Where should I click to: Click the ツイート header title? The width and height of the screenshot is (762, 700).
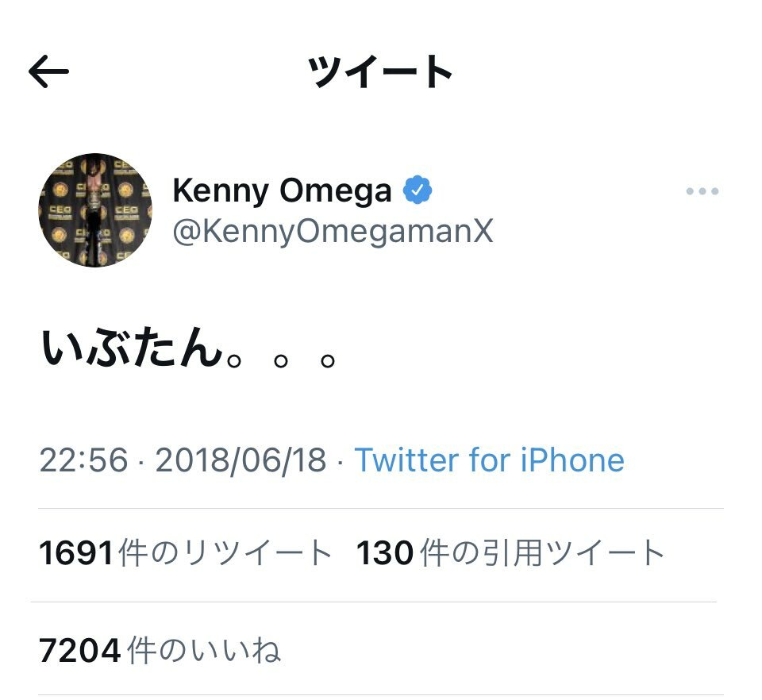[x=381, y=73]
